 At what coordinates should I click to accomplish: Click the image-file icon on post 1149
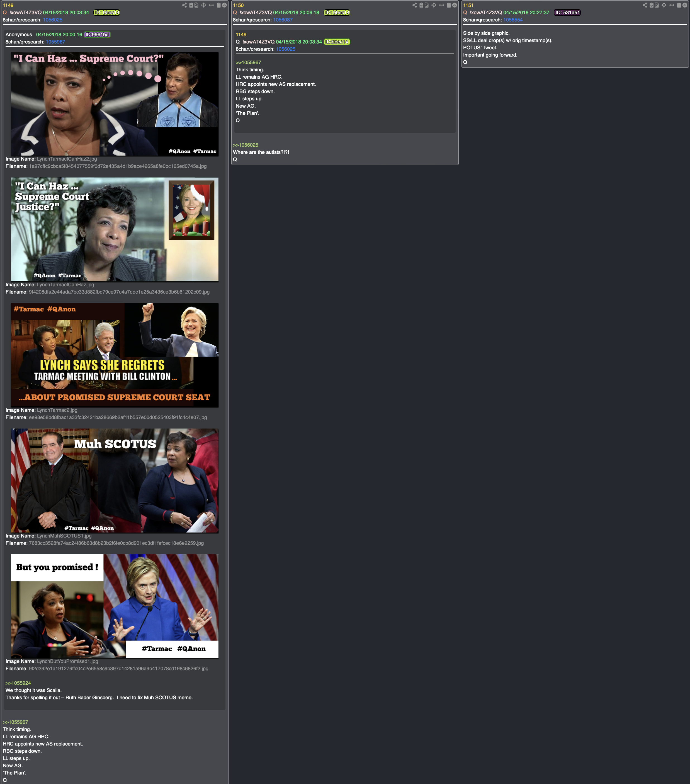pyautogui.click(x=196, y=5)
